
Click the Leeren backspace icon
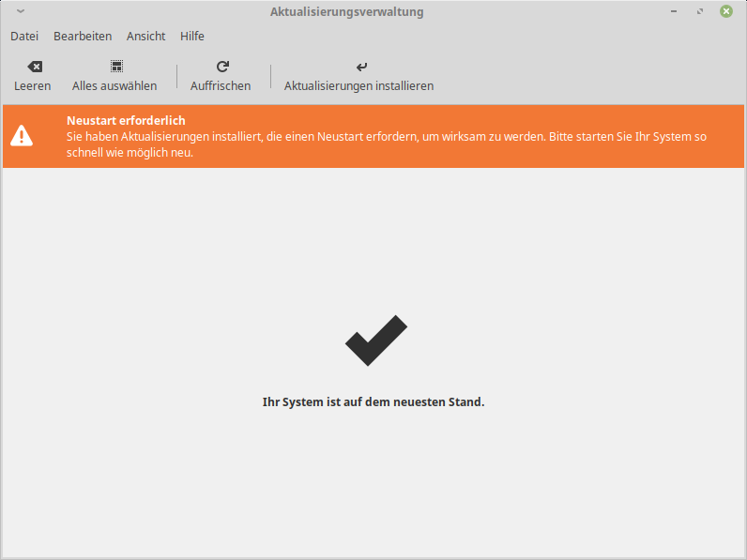click(34, 67)
